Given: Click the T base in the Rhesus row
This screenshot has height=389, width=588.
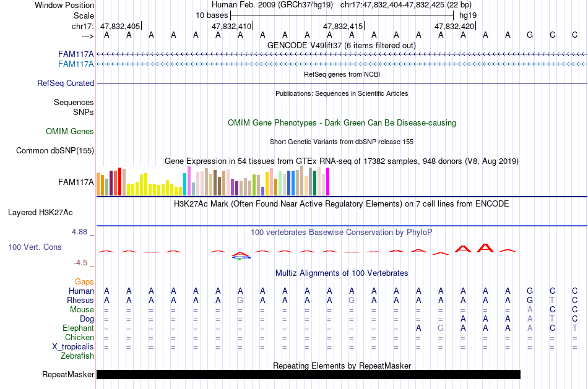Looking at the screenshot, I should coord(552,300).
